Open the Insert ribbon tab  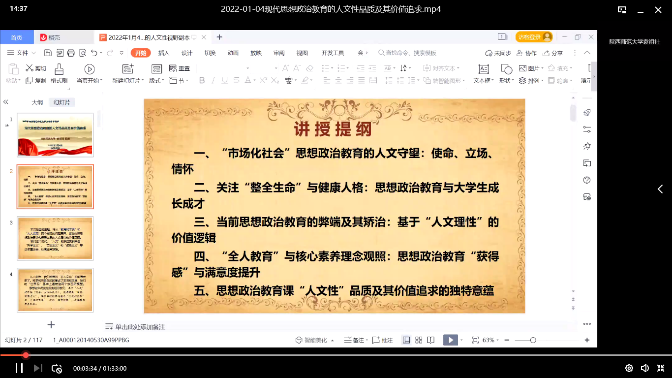point(163,53)
